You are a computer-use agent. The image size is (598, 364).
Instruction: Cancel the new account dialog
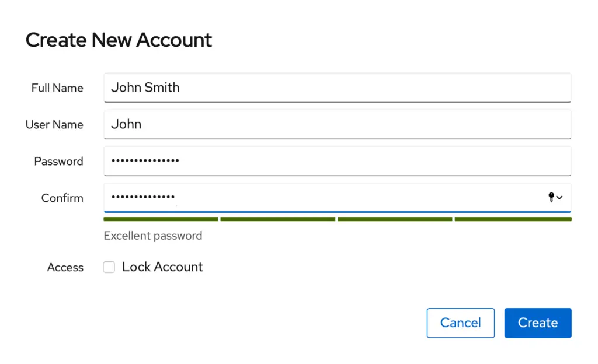pos(461,323)
